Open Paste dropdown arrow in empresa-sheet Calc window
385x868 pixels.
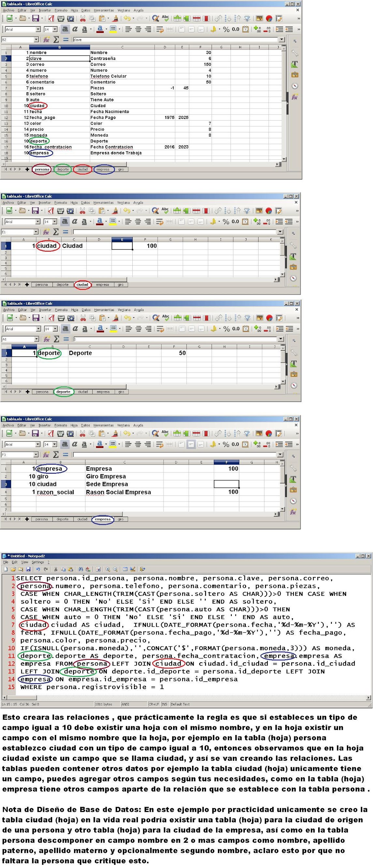(108, 433)
